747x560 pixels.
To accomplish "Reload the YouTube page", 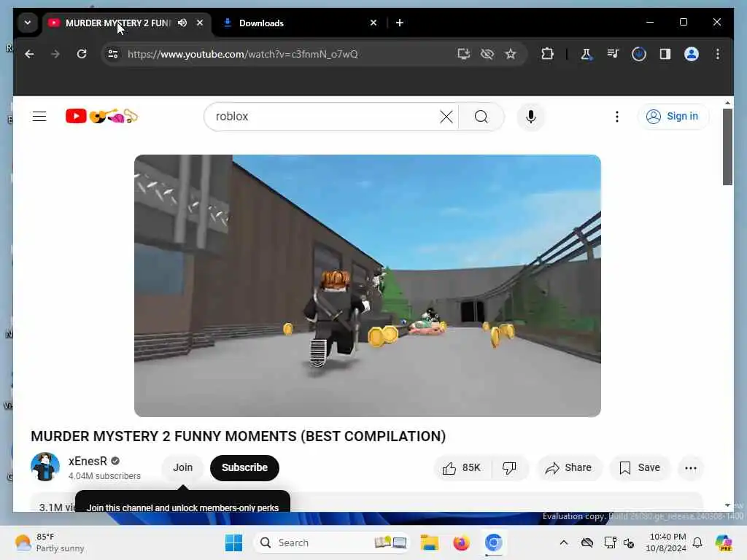I will click(82, 54).
